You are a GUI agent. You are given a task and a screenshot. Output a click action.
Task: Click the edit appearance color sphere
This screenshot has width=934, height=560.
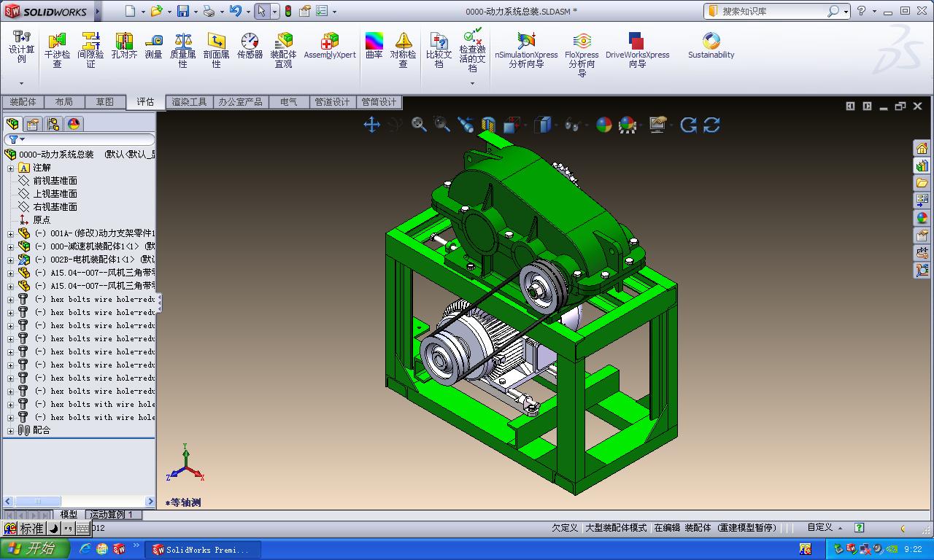[603, 125]
